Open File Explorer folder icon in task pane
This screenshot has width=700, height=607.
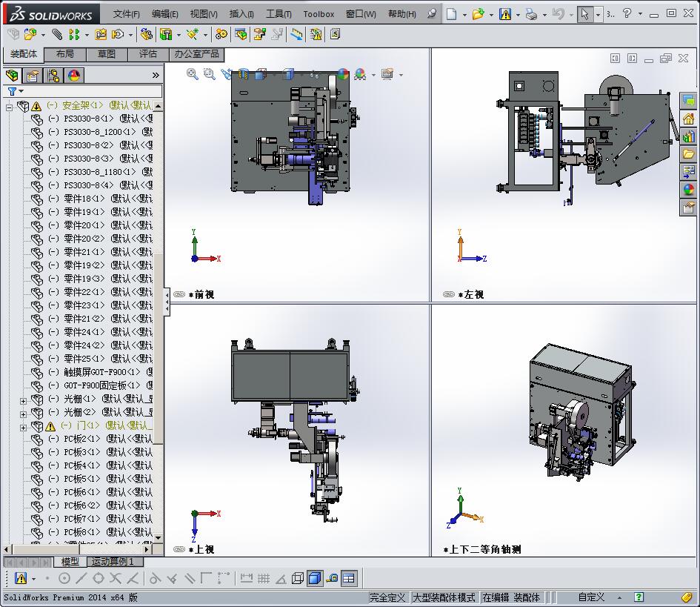pos(688,154)
